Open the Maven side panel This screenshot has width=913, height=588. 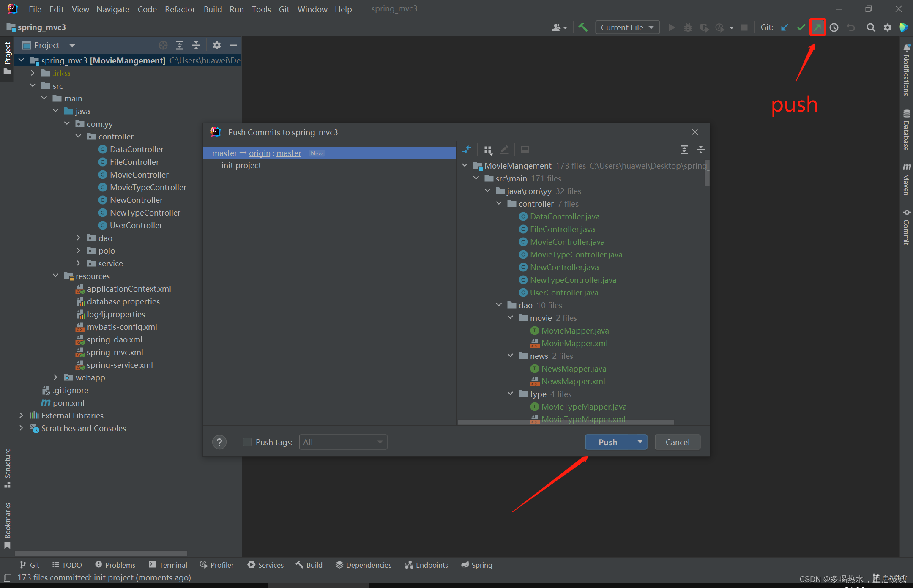point(907,179)
